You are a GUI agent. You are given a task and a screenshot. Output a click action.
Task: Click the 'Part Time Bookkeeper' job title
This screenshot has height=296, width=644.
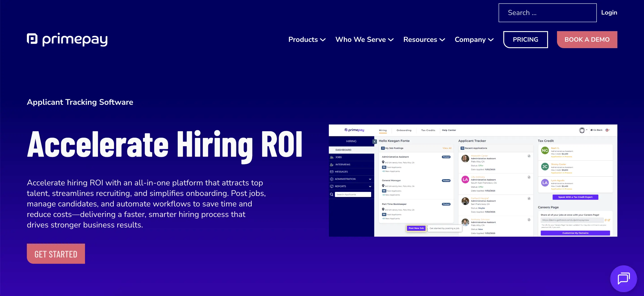394,204
